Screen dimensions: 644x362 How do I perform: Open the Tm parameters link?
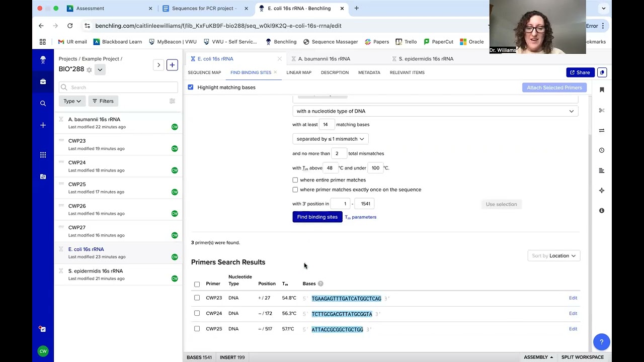(x=361, y=217)
